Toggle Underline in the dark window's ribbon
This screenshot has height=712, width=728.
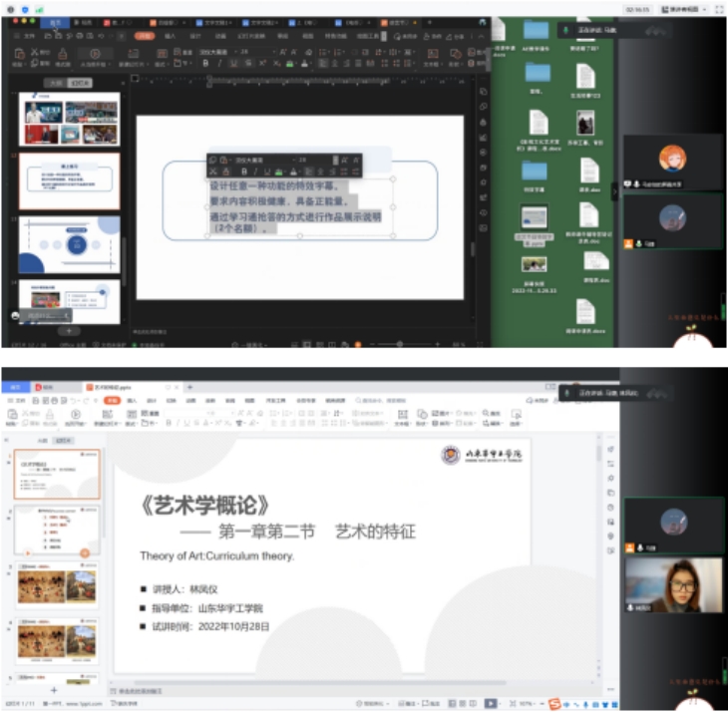tap(233, 63)
